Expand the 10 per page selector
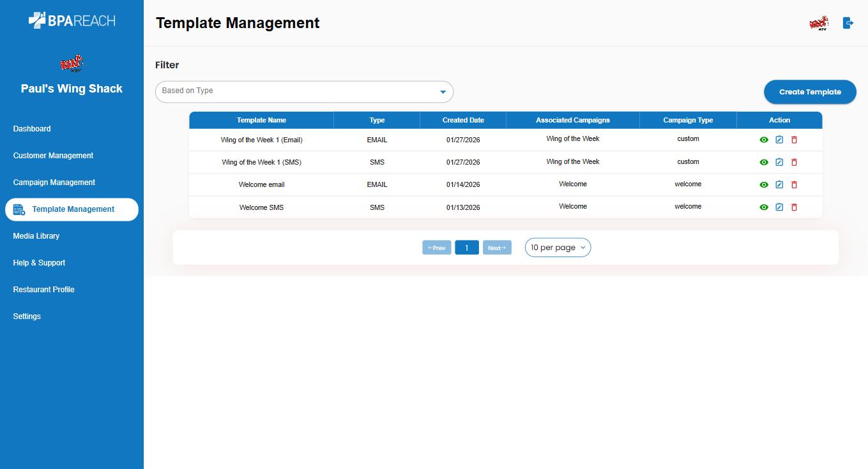Screen dimensions: 868x469 point(558,248)
